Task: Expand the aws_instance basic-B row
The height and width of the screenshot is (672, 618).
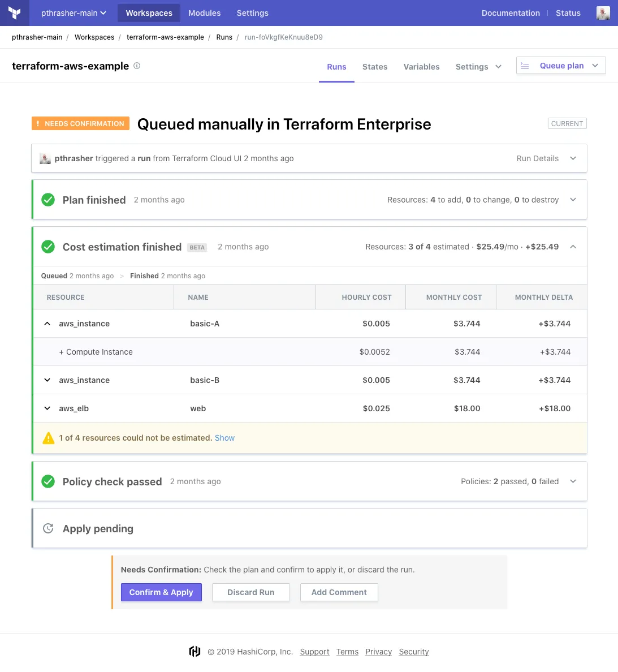Action: (x=47, y=380)
